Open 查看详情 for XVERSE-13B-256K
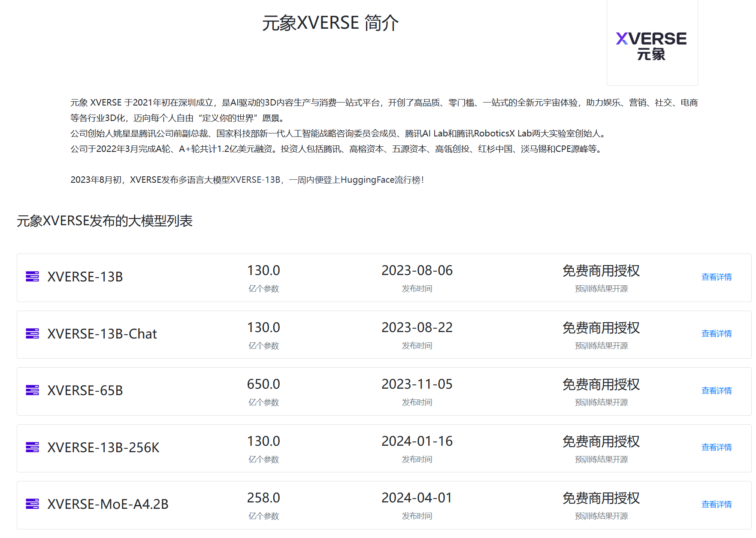This screenshot has width=756, height=538. [717, 447]
